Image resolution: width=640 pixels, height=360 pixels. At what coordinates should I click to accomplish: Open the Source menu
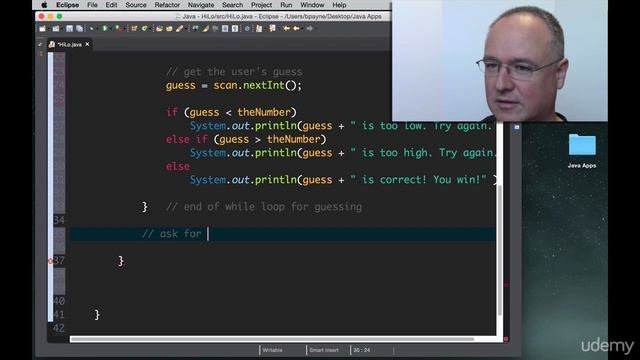[136, 5]
